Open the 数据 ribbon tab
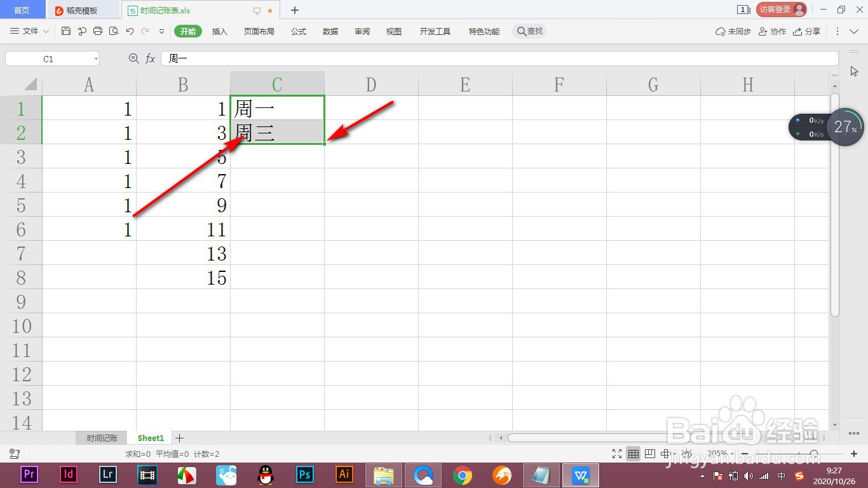868x488 pixels. point(330,31)
